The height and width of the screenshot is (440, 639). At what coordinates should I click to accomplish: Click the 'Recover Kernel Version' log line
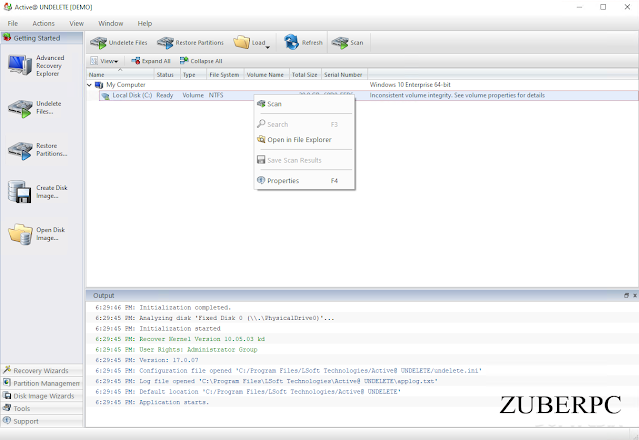180,339
